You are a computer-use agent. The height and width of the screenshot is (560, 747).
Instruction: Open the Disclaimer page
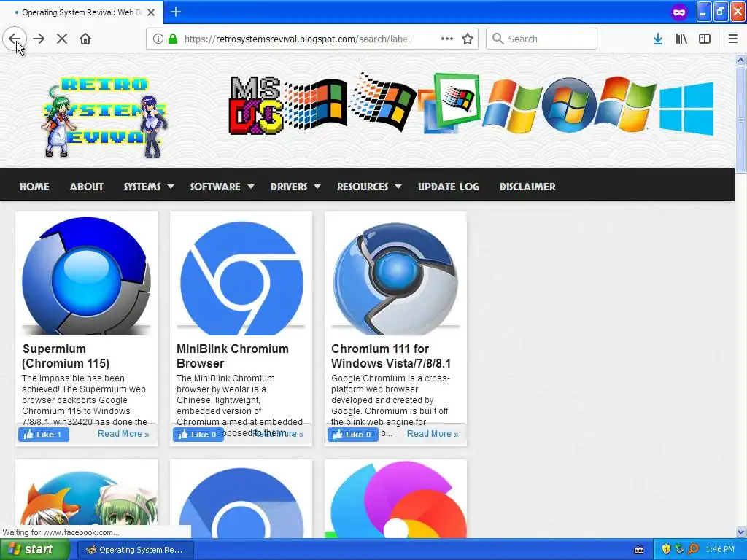527,187
